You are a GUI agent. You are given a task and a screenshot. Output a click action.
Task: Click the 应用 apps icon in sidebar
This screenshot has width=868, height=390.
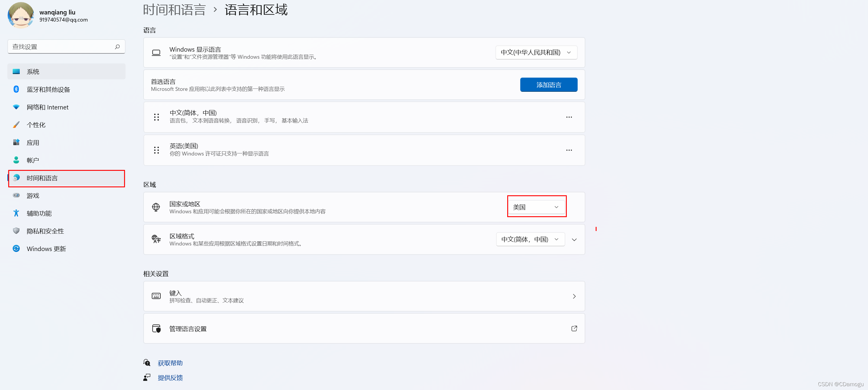[x=16, y=142]
